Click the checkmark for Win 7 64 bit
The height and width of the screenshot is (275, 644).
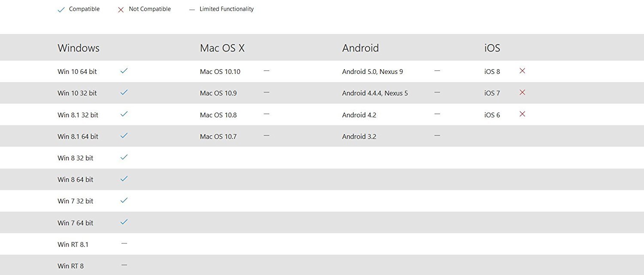tap(124, 222)
